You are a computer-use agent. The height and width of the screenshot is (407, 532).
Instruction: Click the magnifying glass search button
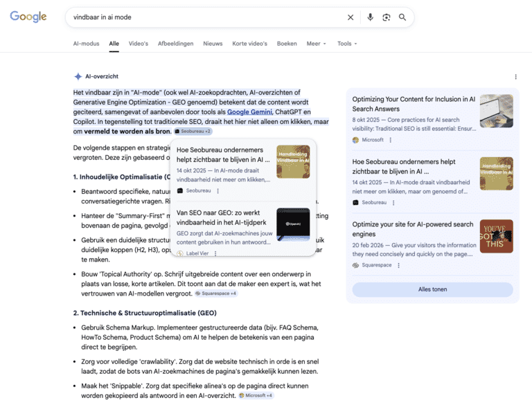click(402, 17)
